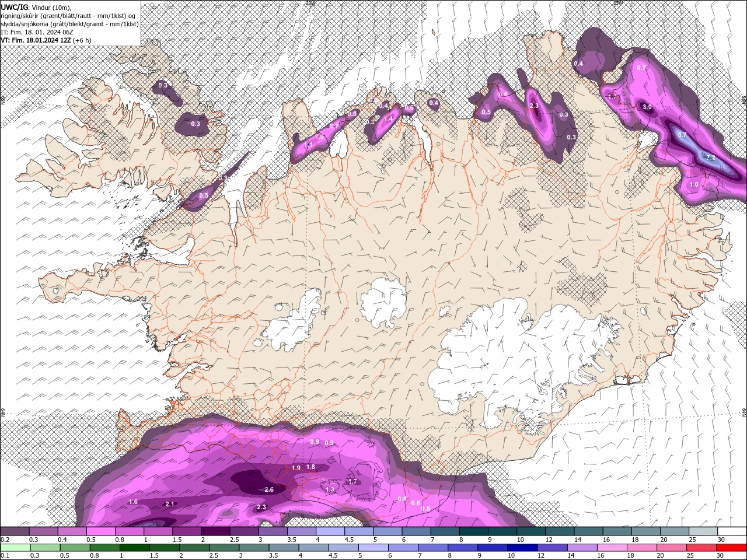Viewport: 747px width, 560px height.
Task: Select the 5.7 precipitation label
Action: click(682, 135)
